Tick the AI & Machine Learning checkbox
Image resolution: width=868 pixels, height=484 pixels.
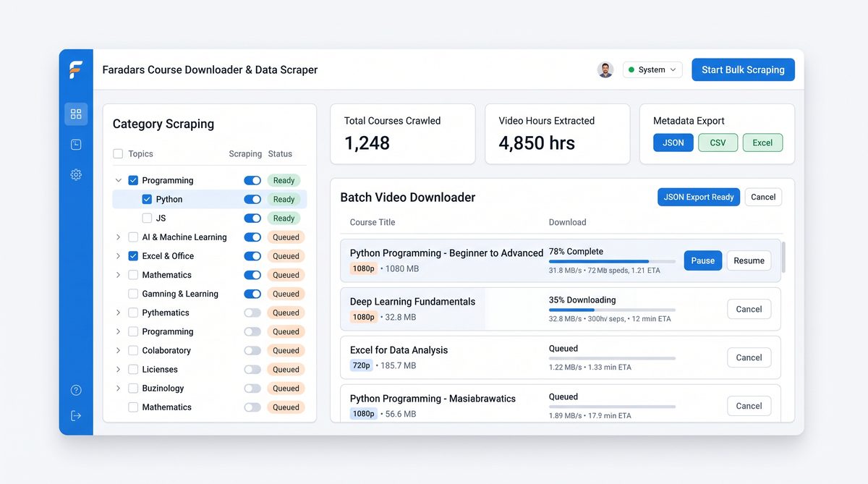click(133, 237)
